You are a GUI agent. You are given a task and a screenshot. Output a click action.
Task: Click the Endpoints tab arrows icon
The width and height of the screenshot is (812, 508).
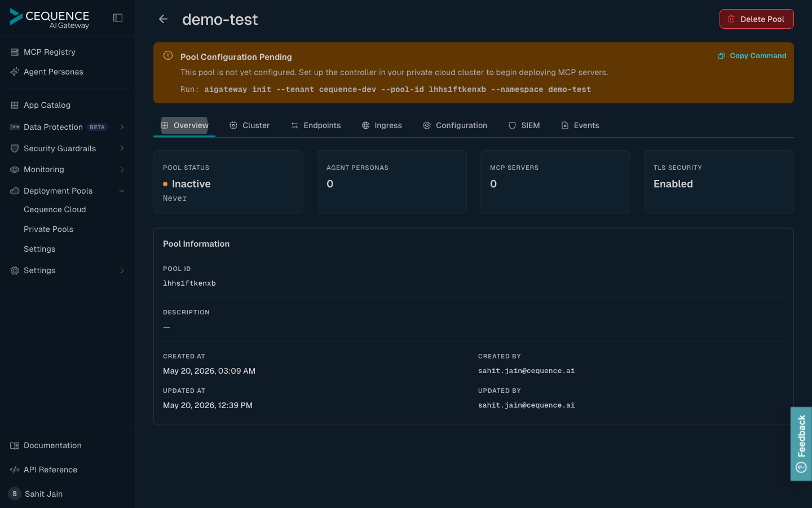click(x=294, y=125)
